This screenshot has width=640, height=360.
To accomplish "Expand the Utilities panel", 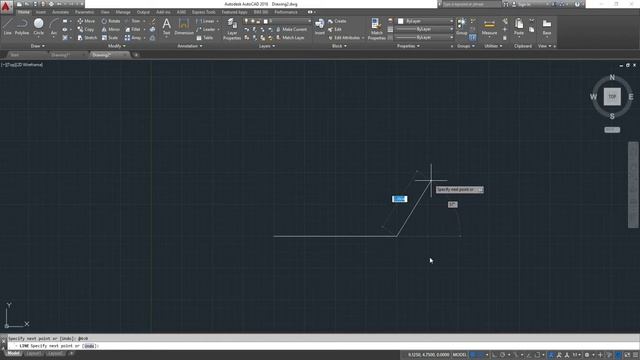I will pos(493,46).
